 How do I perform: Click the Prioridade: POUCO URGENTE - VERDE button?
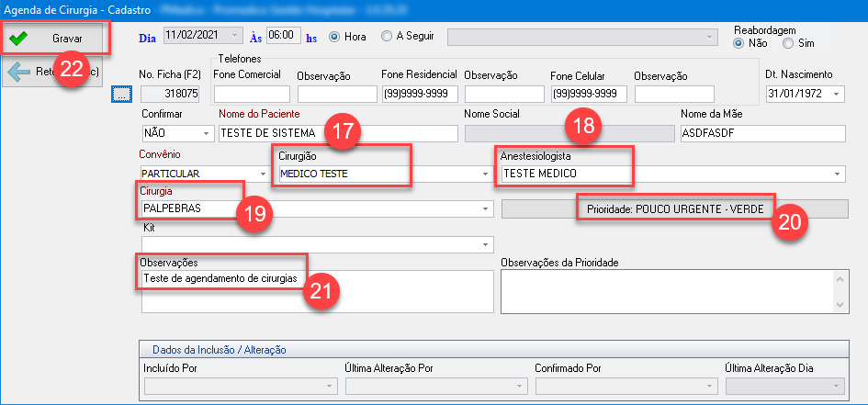(674, 209)
